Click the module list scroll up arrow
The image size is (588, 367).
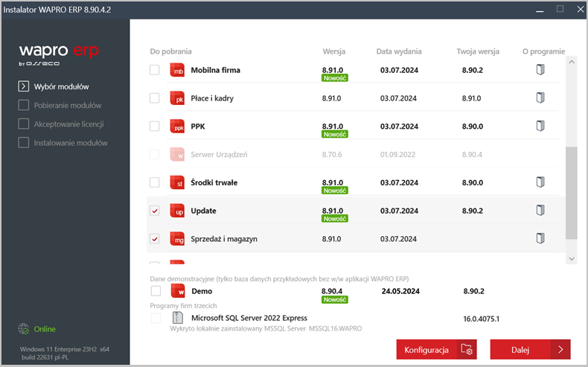572,62
